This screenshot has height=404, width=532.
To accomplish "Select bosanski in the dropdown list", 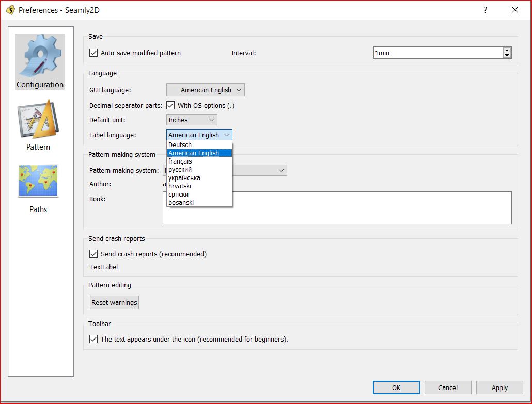I will [x=181, y=203].
